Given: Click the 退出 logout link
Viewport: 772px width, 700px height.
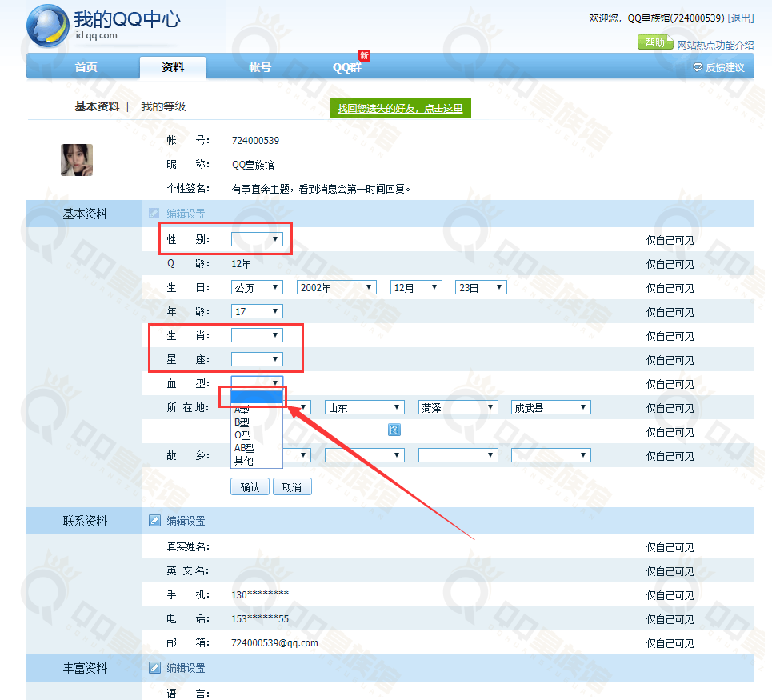Looking at the screenshot, I should click(741, 18).
